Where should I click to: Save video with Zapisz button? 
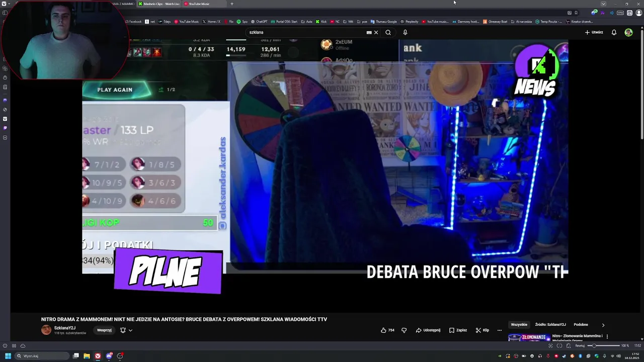pos(458,330)
